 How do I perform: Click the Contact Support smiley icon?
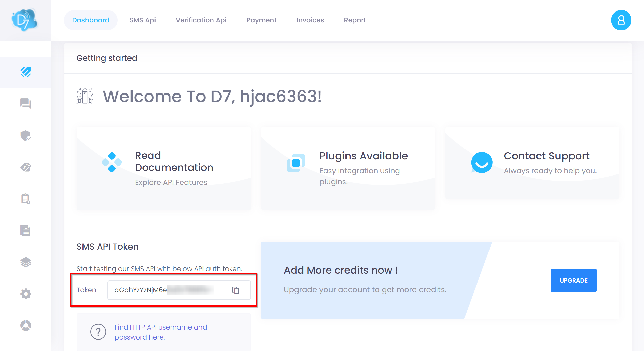[x=482, y=162]
